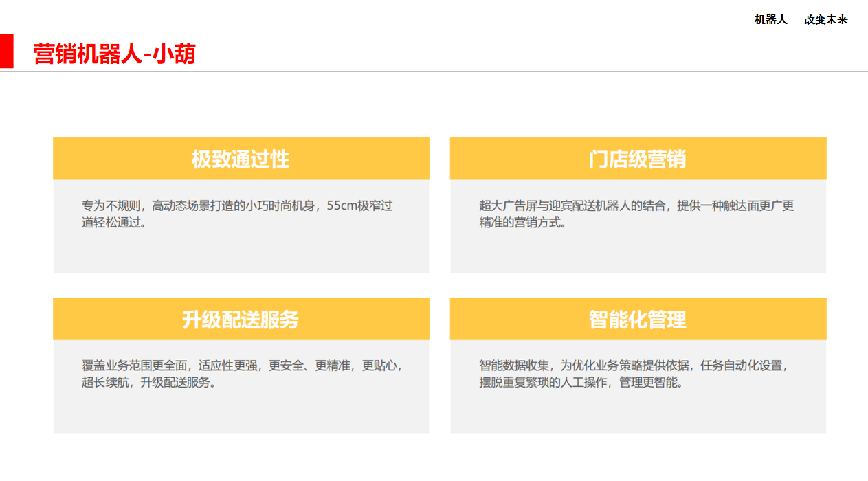Click empty gray area below 智能化管理 description

[x=637, y=412]
